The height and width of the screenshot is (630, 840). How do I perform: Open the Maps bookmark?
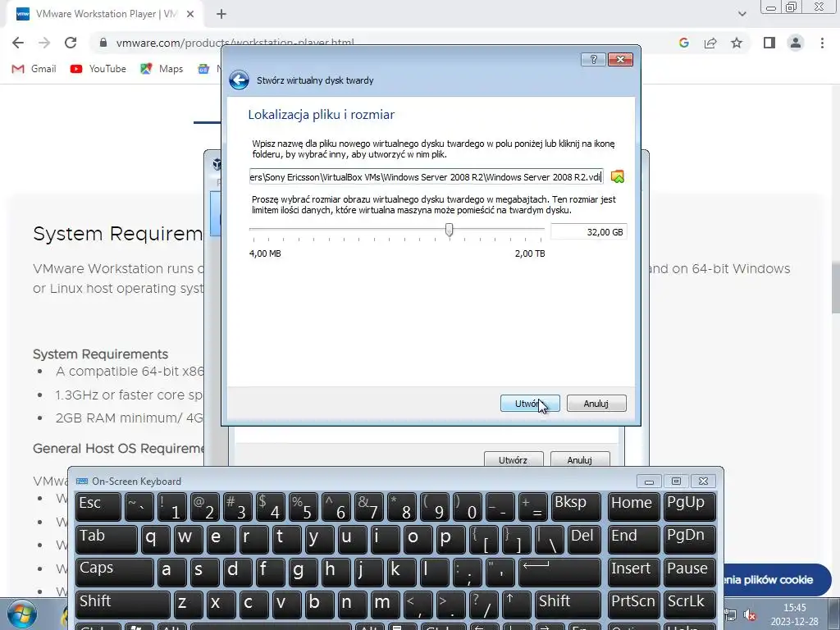point(162,69)
